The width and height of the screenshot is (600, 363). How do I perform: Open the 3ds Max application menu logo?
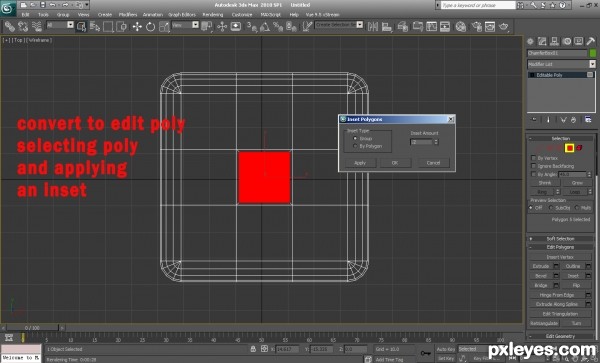7,8
